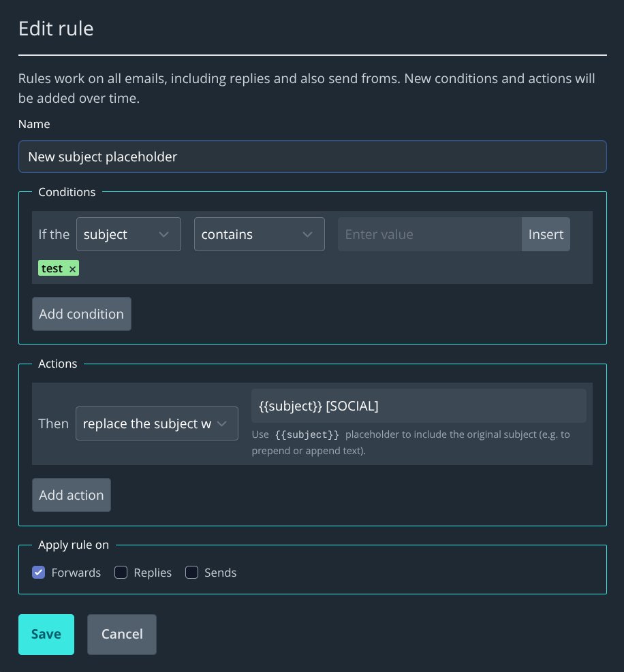This screenshot has height=672, width=624.
Task: Click the 'Enter value' condition field
Action: (x=430, y=234)
